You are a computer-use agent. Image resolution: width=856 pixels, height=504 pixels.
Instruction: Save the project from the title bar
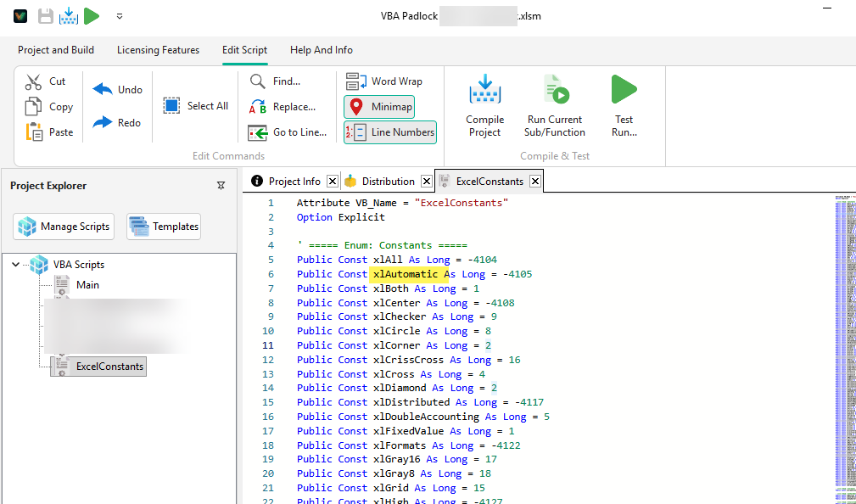click(46, 15)
